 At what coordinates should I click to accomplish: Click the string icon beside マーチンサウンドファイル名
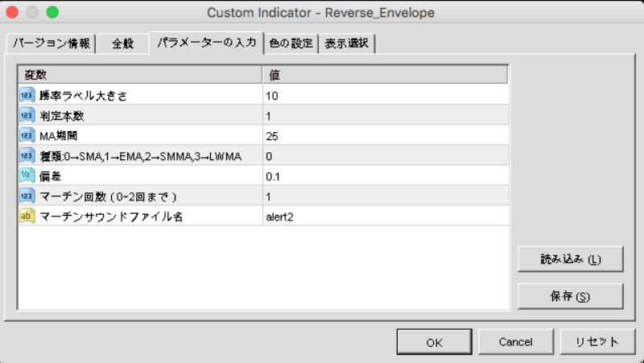pyautogui.click(x=27, y=216)
